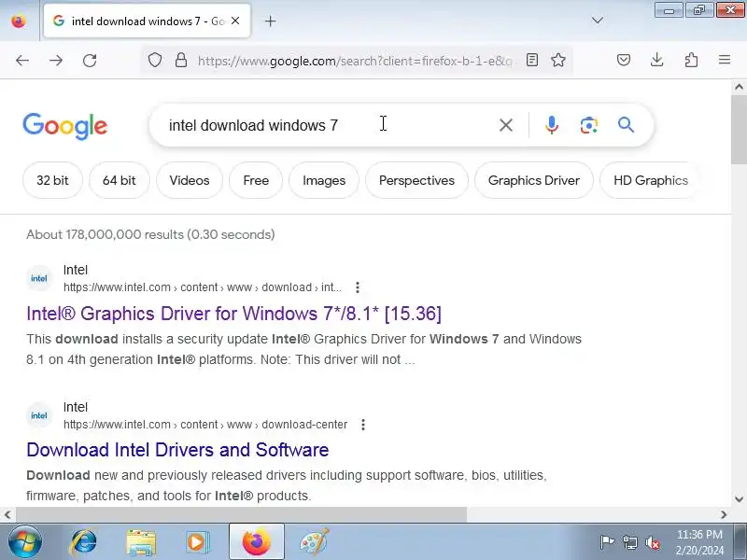Open the network tray icon
Image resolution: width=747 pixels, height=560 pixels.
point(629,542)
